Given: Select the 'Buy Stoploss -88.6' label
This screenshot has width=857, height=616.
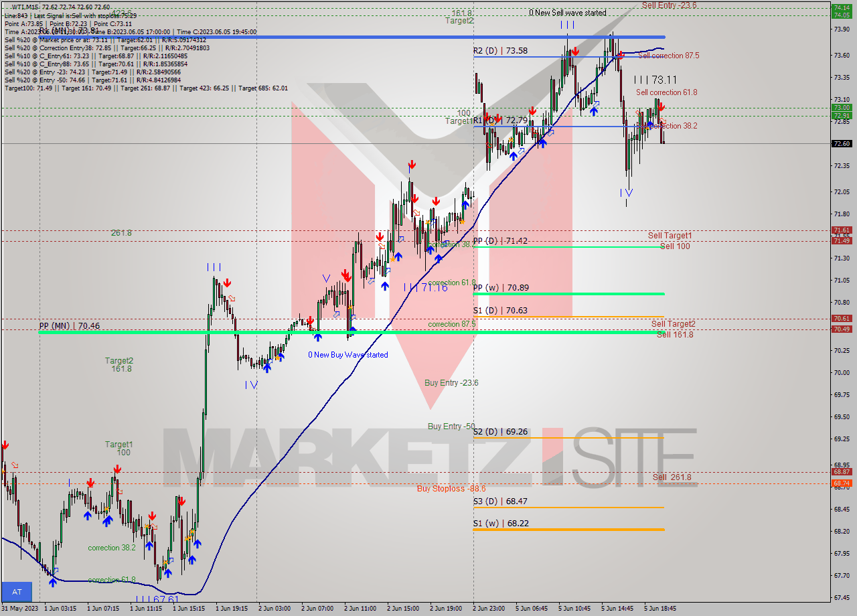Looking at the screenshot, I should click(x=451, y=489).
